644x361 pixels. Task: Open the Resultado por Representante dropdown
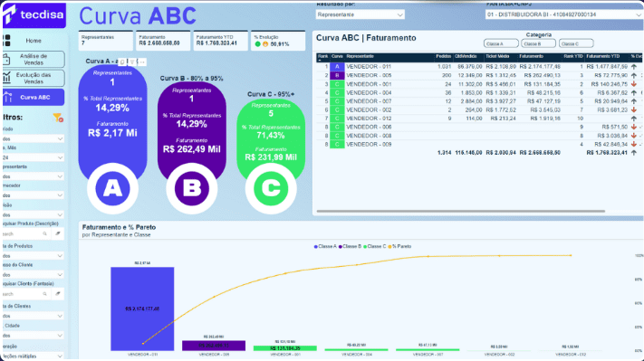pyautogui.click(x=360, y=14)
